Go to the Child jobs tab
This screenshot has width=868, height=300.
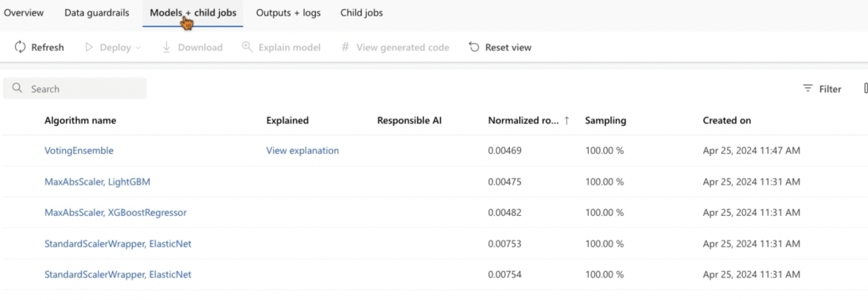pyautogui.click(x=361, y=13)
